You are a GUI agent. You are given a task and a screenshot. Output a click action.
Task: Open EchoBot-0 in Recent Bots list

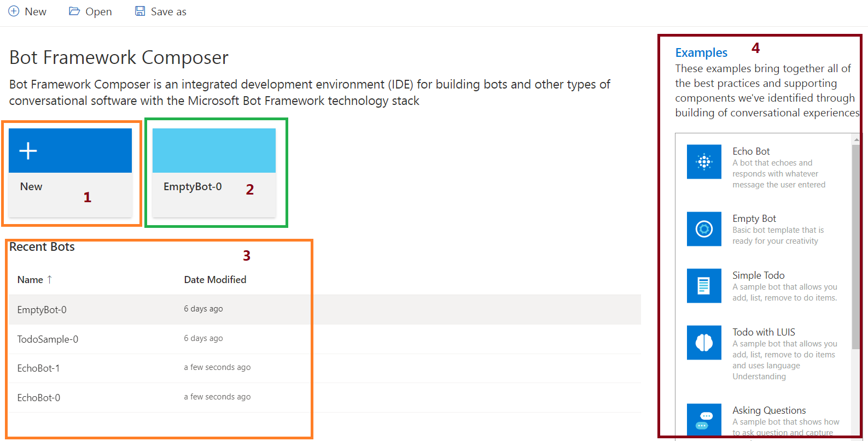tap(38, 397)
